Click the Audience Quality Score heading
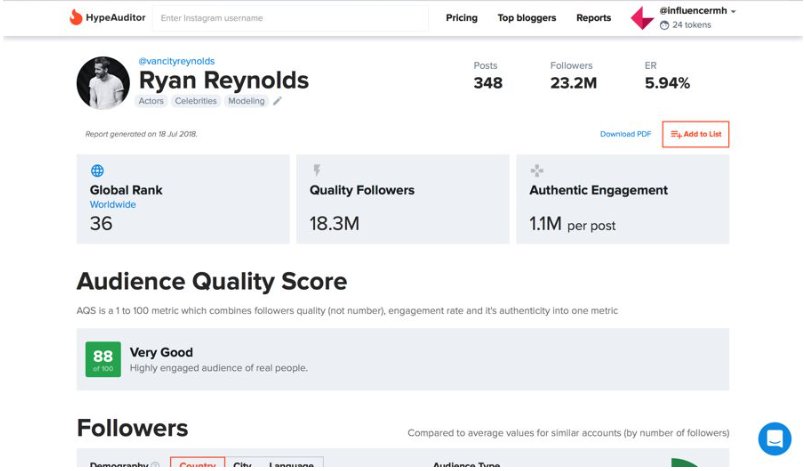Image resolution: width=804 pixels, height=471 pixels. click(x=212, y=281)
